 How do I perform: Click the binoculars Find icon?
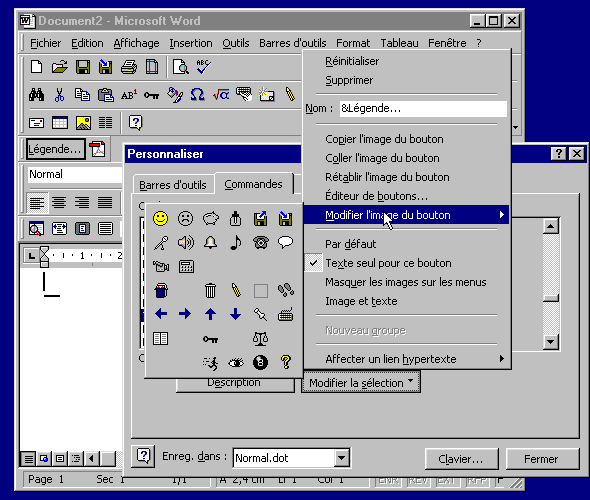[36, 95]
